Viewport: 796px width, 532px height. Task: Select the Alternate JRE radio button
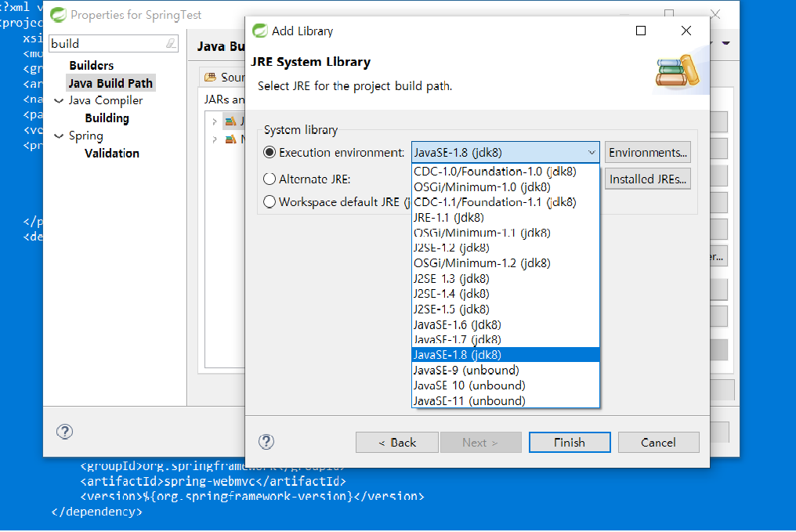click(270, 179)
